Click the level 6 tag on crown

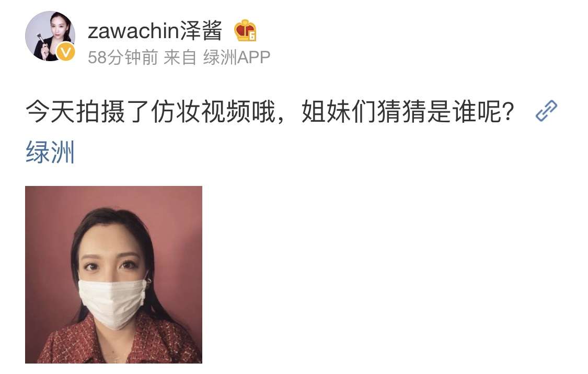click(252, 36)
